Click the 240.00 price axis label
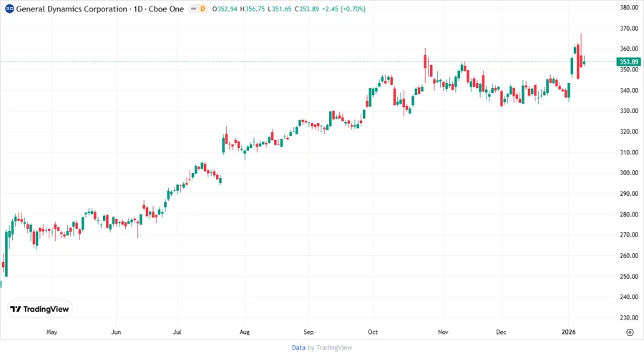 pos(629,297)
